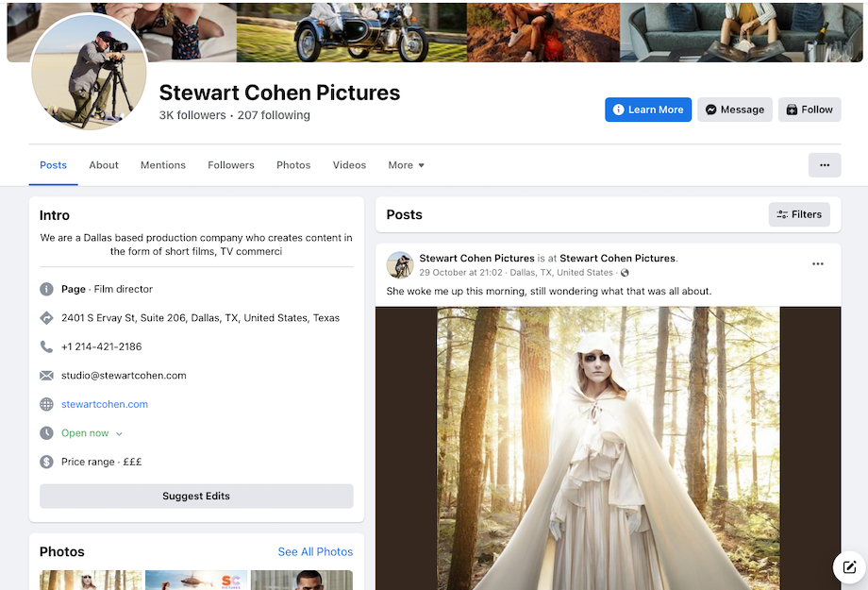
Task: Click the Messenger icon in Message button
Action: 710,110
